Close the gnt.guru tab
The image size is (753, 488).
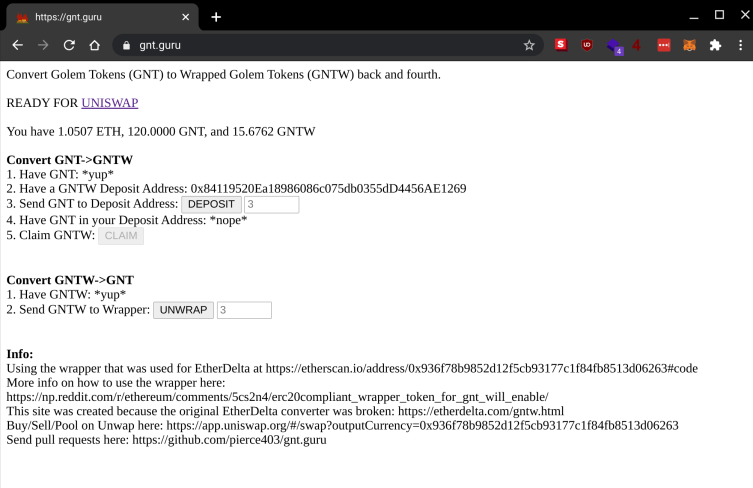pos(186,17)
